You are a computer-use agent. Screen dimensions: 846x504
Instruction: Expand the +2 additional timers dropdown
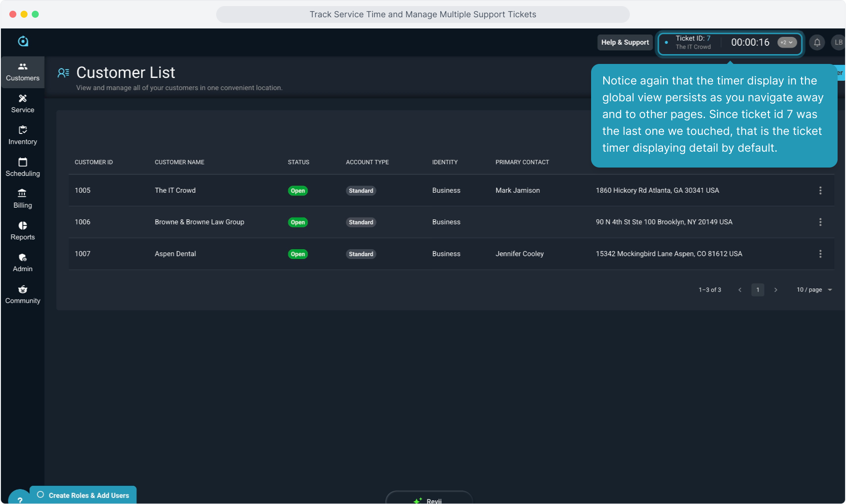pos(787,42)
